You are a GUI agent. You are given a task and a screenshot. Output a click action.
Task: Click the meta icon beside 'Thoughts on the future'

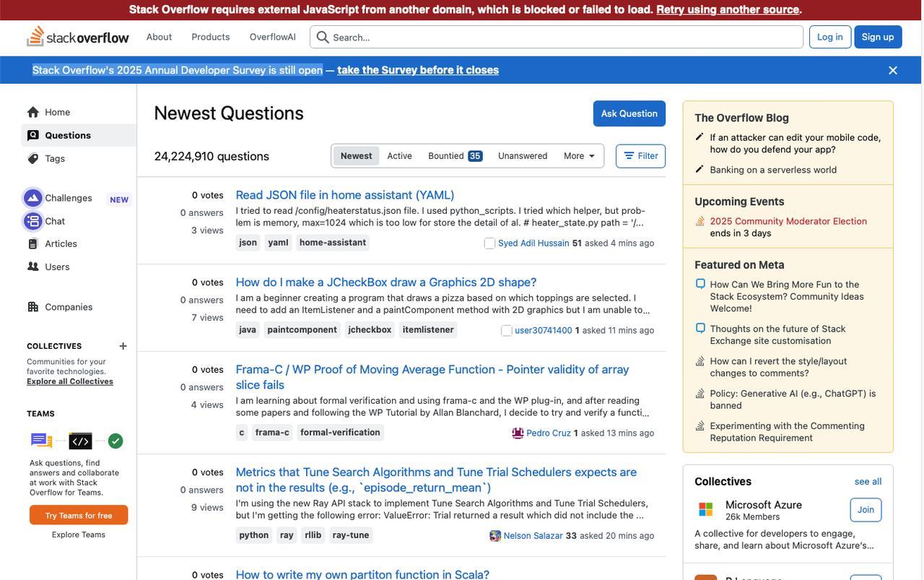[700, 328]
